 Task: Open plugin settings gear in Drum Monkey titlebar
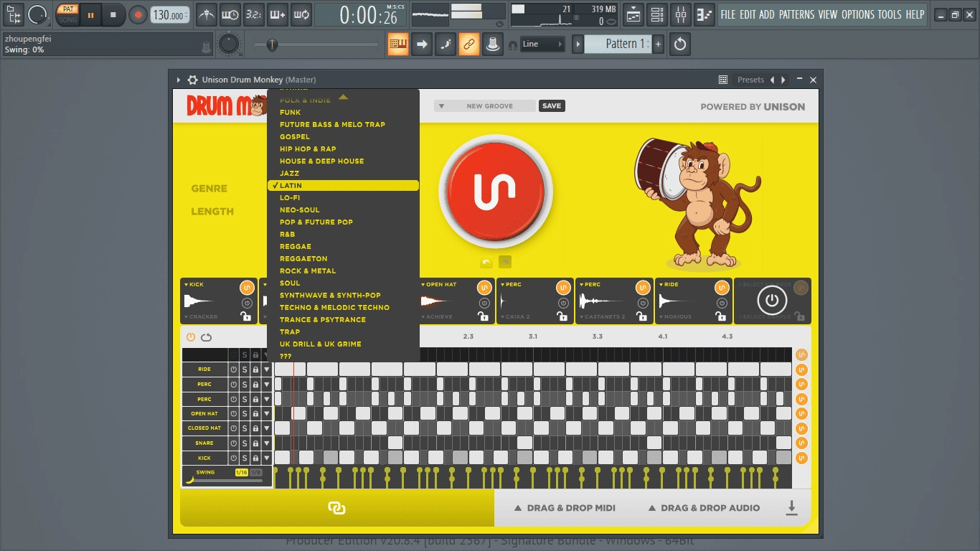click(x=192, y=80)
